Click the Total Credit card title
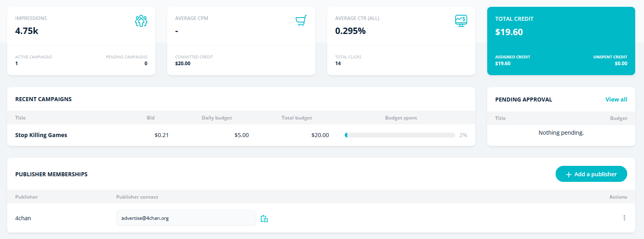This screenshot has height=239, width=644. click(x=514, y=19)
